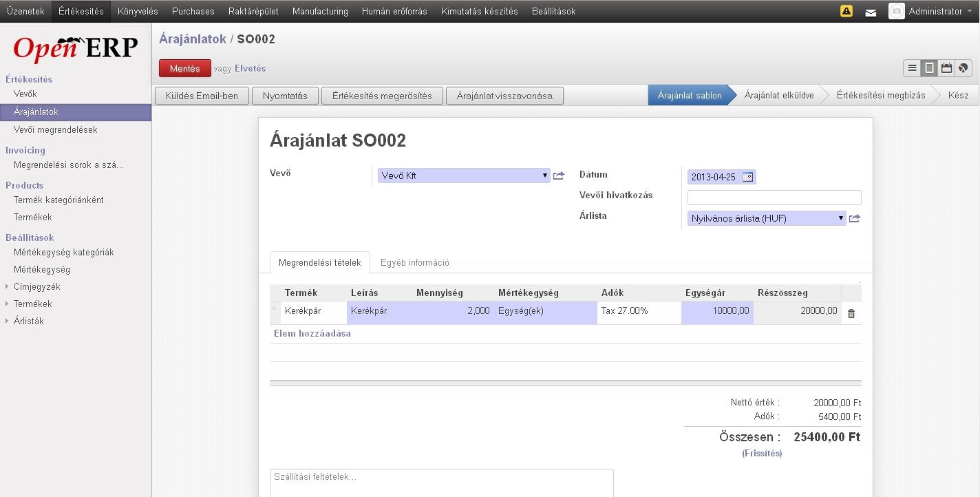This screenshot has height=497, width=980.
Task: Open the Könyvelés top menu
Action: (138, 11)
